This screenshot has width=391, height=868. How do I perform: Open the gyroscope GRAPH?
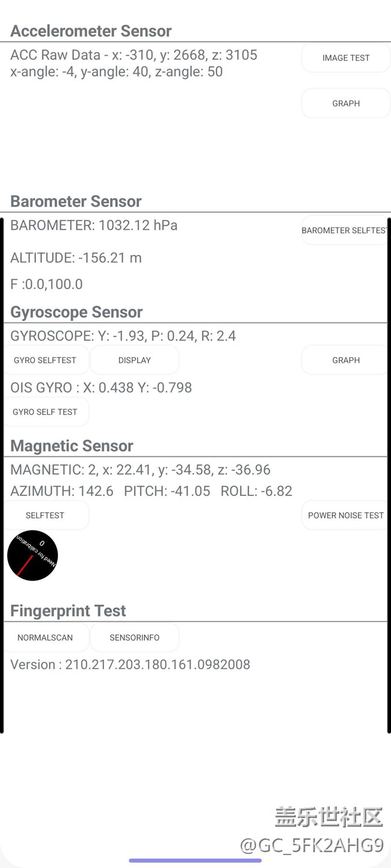[x=346, y=360]
